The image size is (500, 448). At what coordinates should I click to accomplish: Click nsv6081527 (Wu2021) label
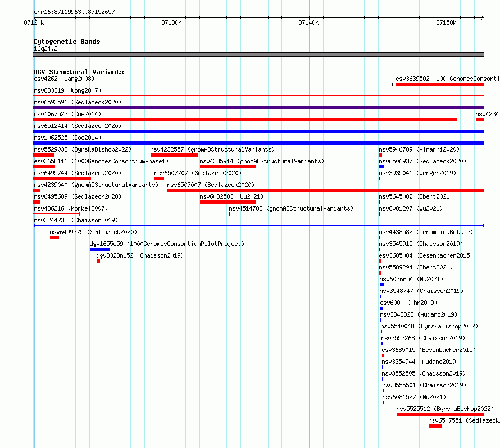[414, 397]
